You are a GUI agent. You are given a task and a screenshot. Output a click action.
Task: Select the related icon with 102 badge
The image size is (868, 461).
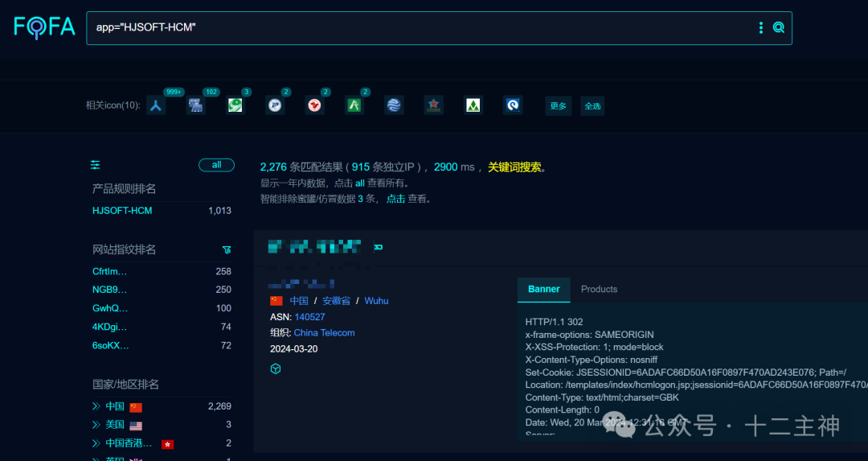(x=195, y=105)
